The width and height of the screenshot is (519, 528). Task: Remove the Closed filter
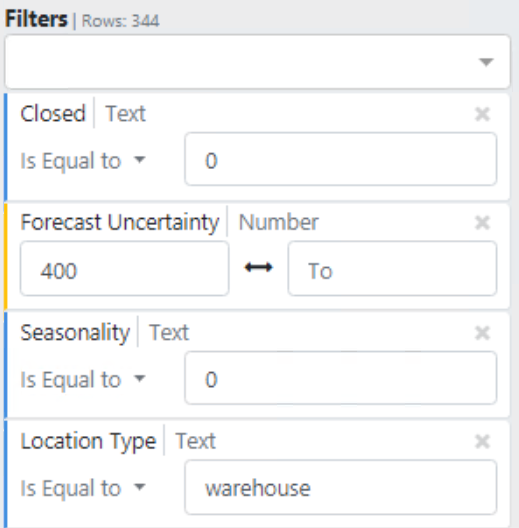click(x=482, y=114)
